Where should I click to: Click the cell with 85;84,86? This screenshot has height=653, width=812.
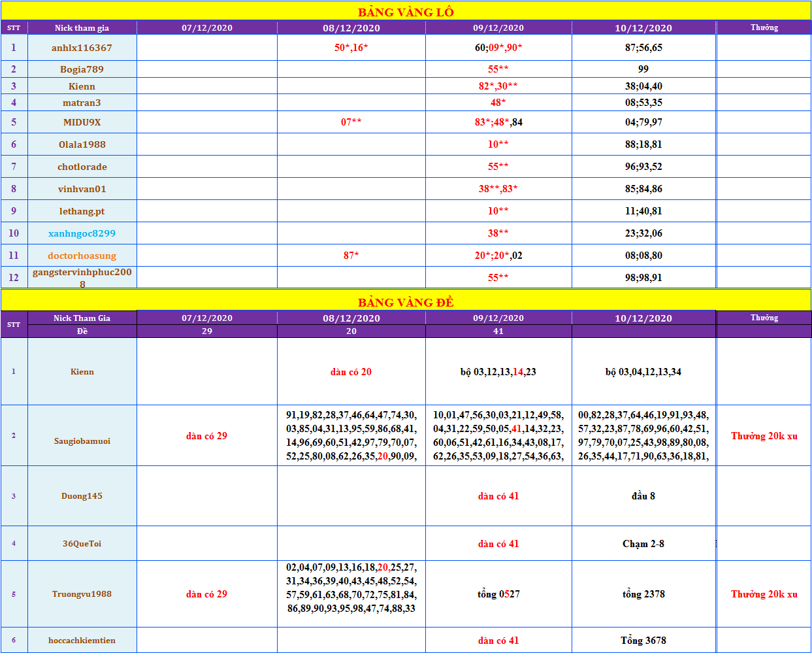coord(643,189)
